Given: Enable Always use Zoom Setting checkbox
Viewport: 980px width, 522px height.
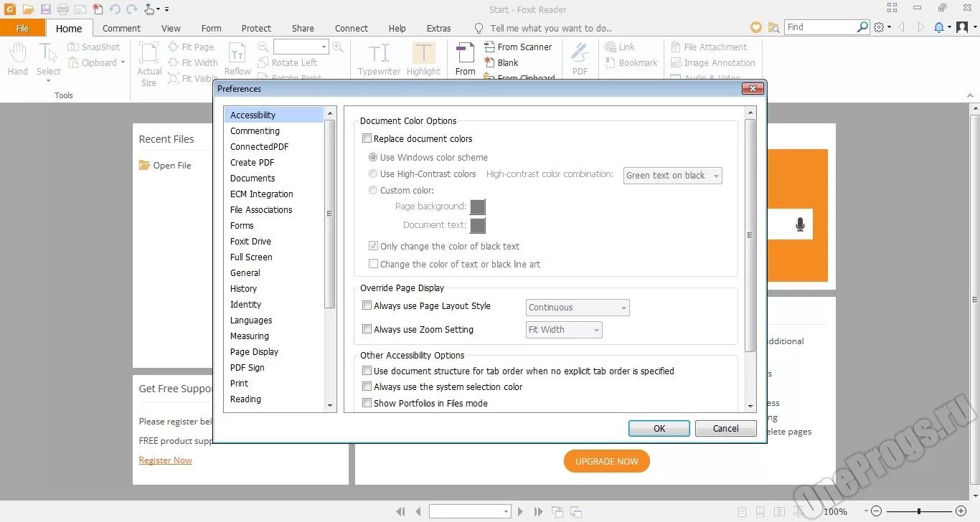Looking at the screenshot, I should click(367, 329).
